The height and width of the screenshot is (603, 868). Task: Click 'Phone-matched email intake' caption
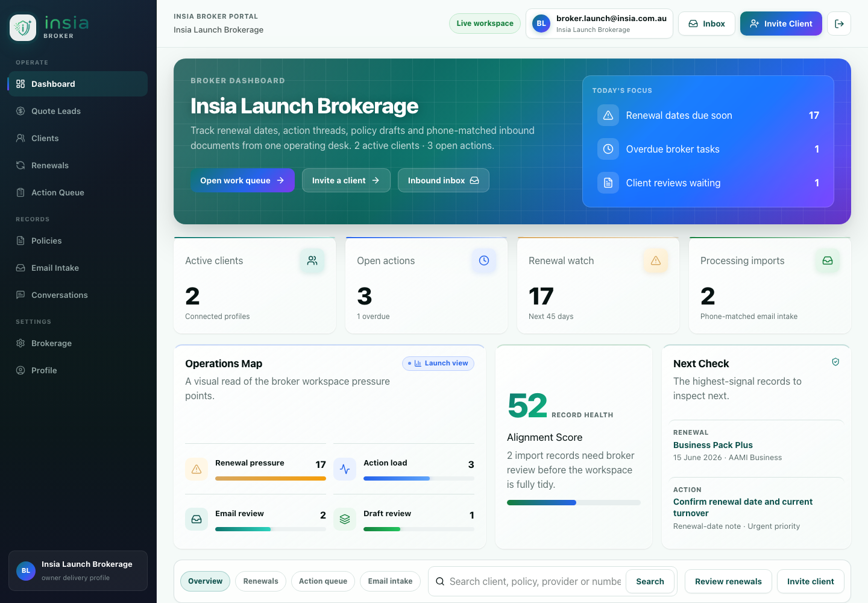[749, 317]
